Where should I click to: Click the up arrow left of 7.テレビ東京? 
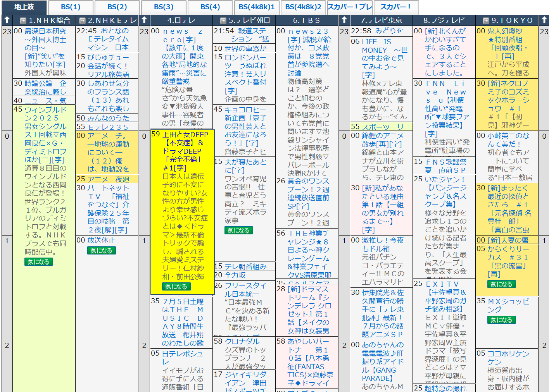pos(344,20)
